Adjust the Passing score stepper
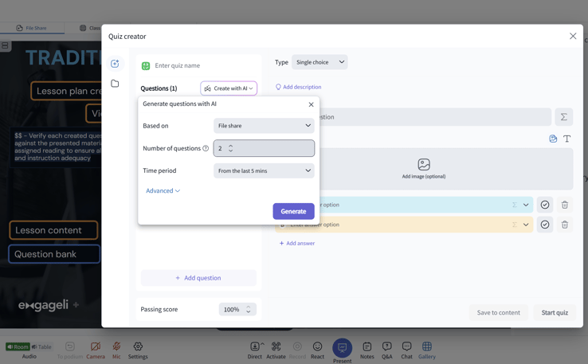 (x=248, y=309)
